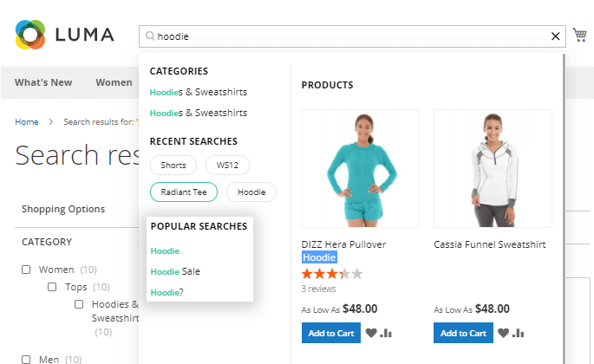
Task: Clear the search field with X
Action: click(x=556, y=36)
